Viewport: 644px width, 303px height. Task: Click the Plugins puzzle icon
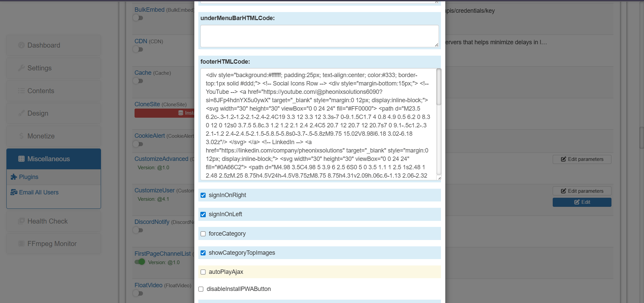coord(14,177)
